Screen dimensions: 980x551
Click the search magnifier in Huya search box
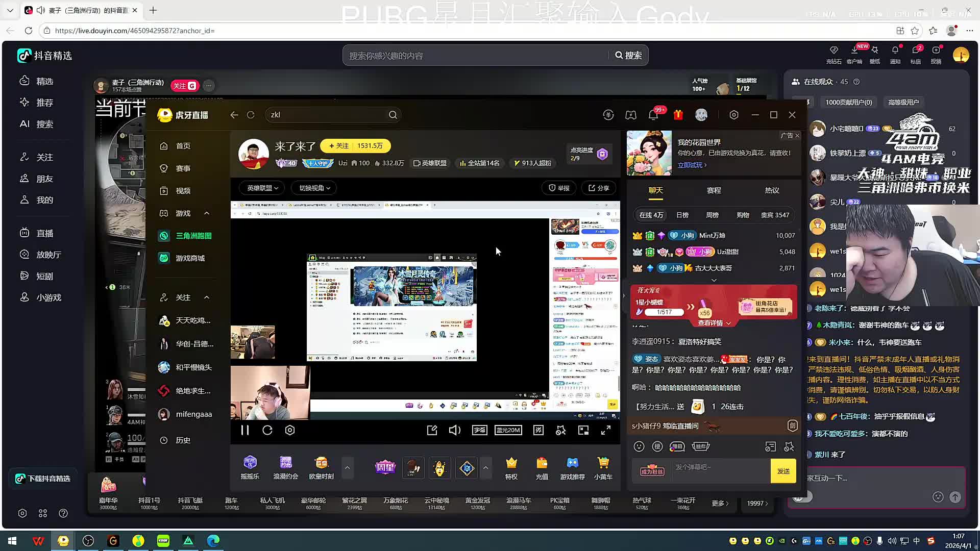(393, 115)
